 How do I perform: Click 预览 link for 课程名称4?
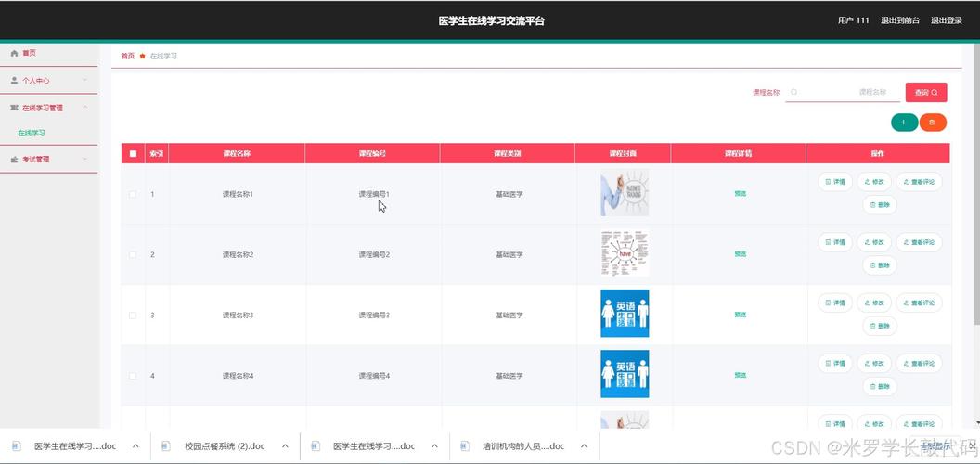pos(740,376)
